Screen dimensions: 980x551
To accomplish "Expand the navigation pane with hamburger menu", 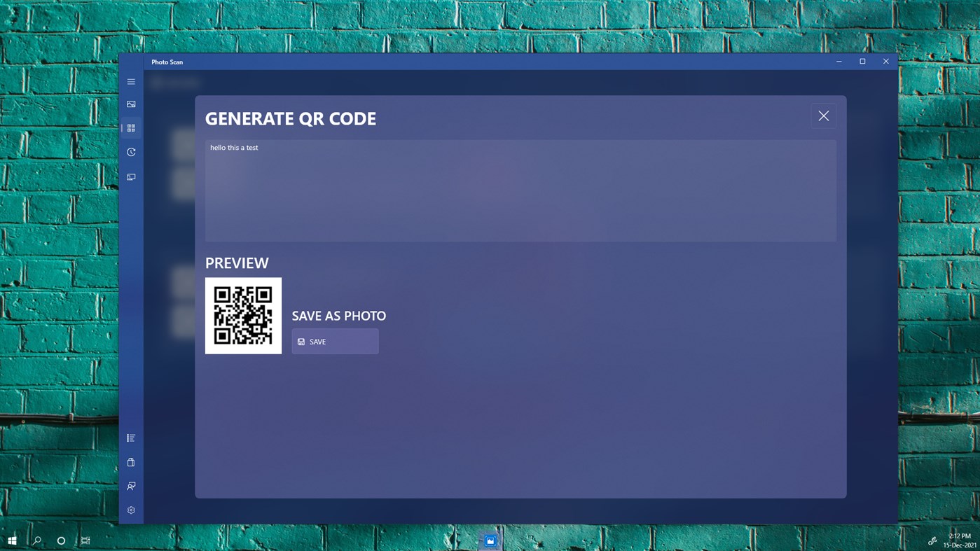I will point(131,81).
